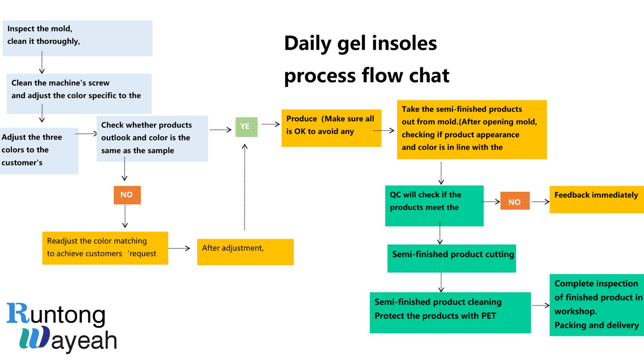Click the NO decision node on right

click(x=515, y=203)
